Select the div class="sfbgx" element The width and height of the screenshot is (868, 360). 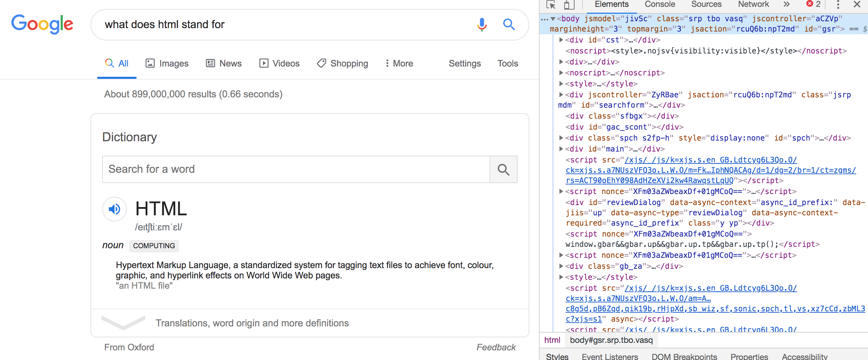pos(622,116)
